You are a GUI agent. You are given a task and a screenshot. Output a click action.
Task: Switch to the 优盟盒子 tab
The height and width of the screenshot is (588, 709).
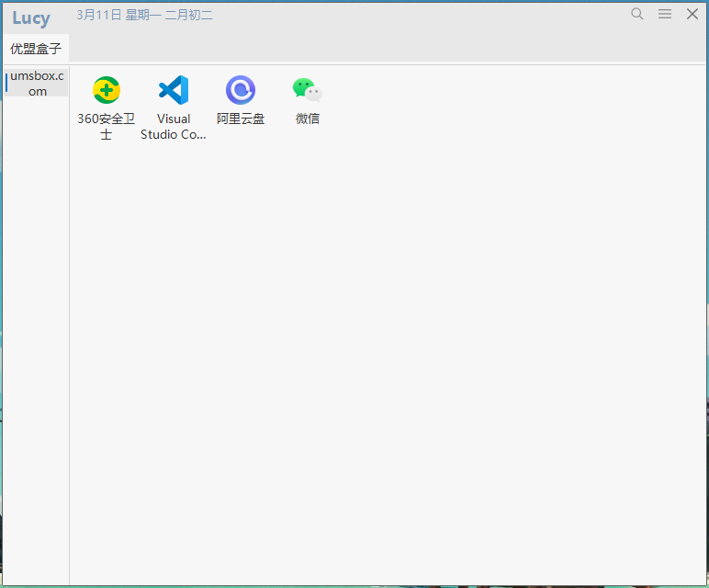pos(36,48)
